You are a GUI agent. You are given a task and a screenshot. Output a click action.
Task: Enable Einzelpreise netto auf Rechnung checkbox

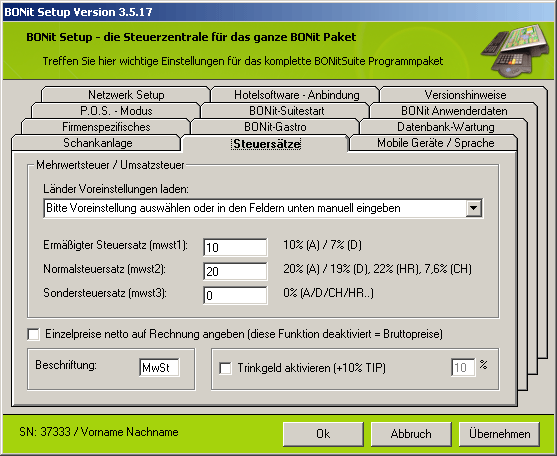coord(33,334)
